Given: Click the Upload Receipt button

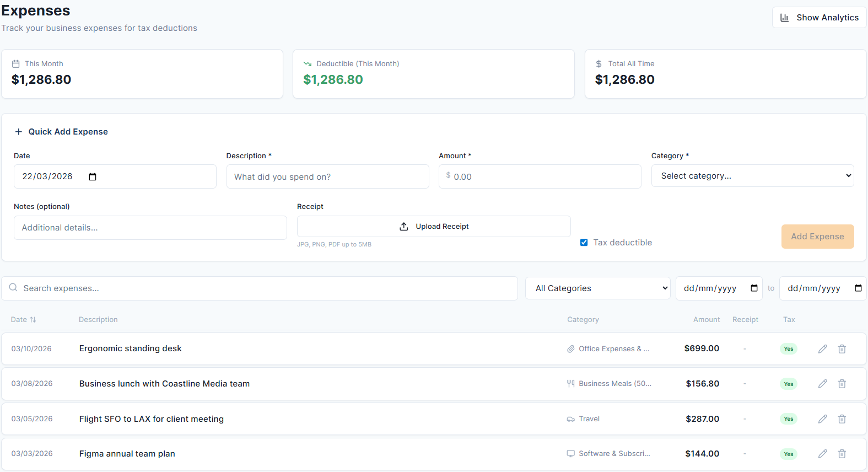Looking at the screenshot, I should click(433, 227).
